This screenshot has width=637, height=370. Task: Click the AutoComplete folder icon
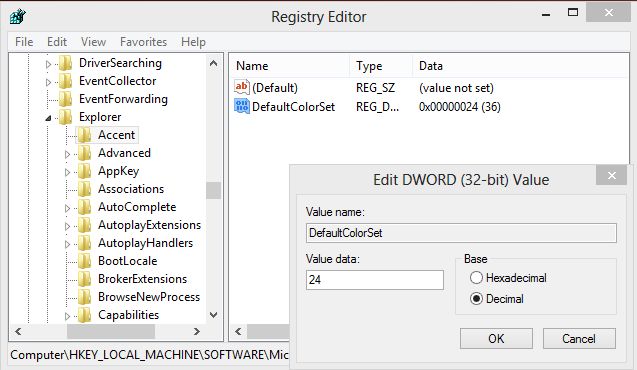click(84, 207)
